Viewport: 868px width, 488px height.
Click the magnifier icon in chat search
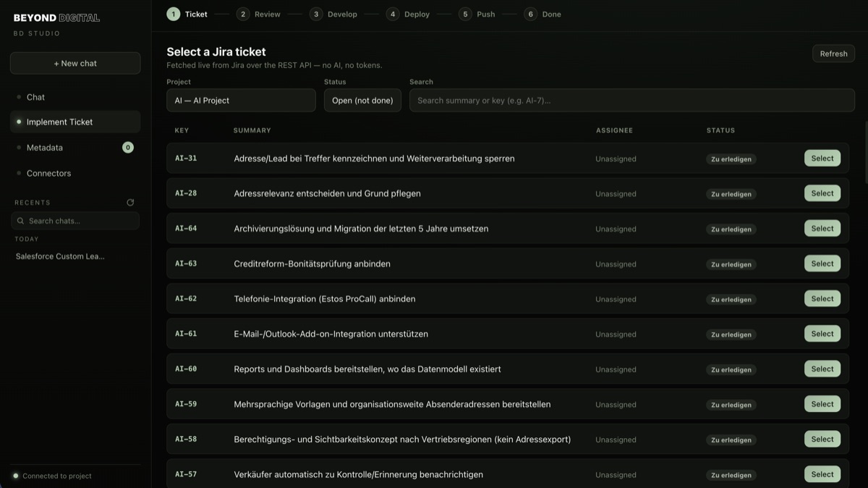point(21,221)
